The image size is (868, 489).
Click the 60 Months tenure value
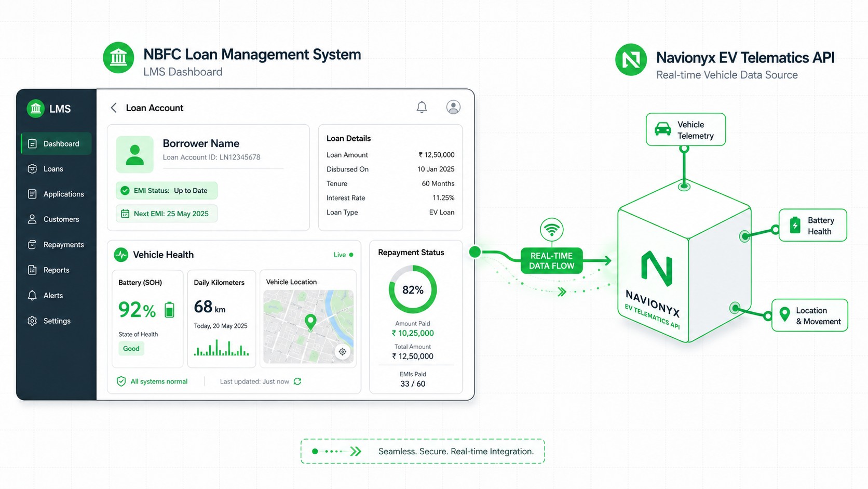[438, 183]
